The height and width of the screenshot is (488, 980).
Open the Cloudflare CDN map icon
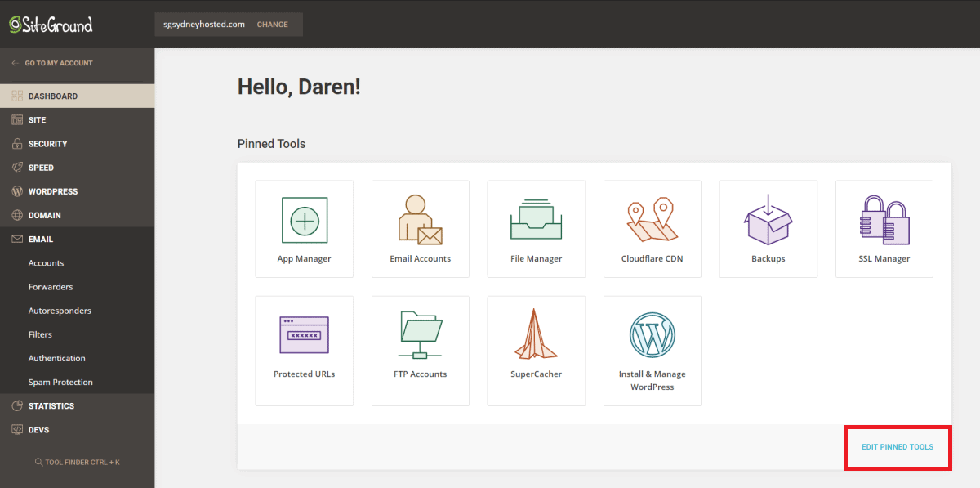tap(652, 220)
